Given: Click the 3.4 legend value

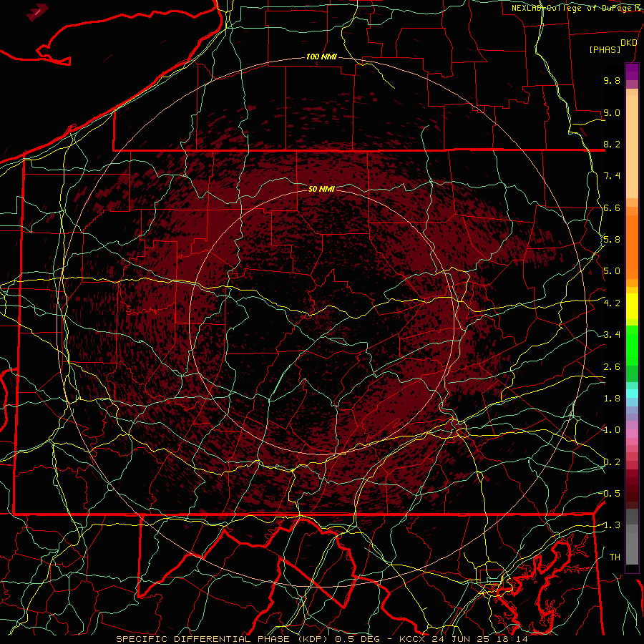Looking at the screenshot, I should pos(612,335).
